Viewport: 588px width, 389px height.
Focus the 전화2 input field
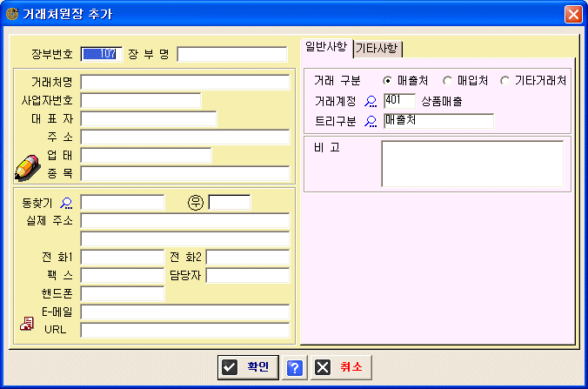[248, 258]
